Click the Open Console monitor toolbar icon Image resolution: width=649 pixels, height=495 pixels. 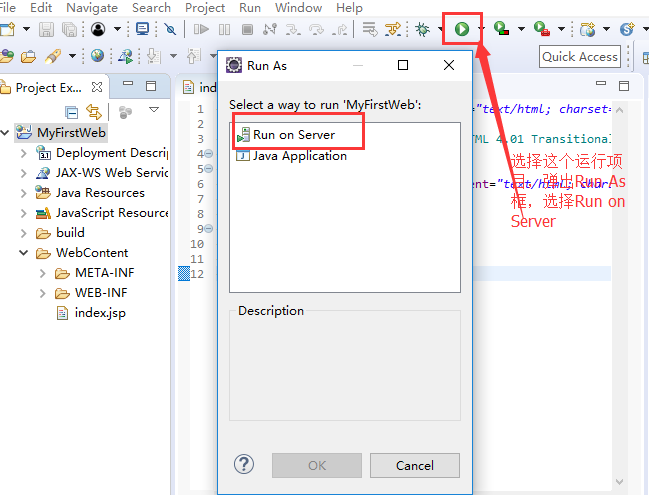click(142, 29)
